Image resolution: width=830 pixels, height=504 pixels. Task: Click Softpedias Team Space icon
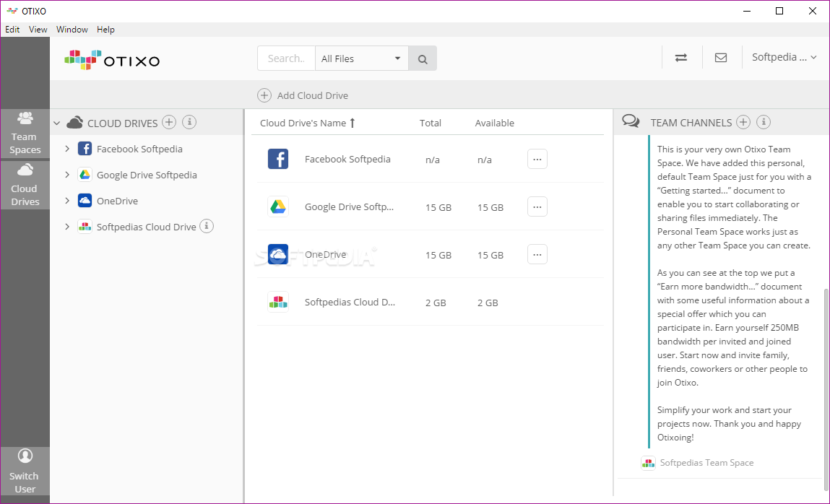tap(649, 463)
